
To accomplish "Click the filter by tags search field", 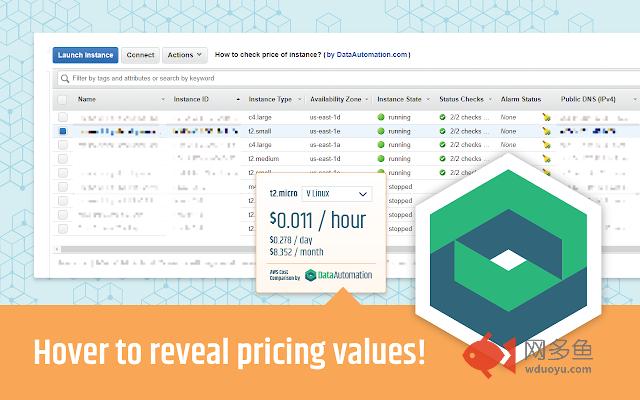I will pos(300,77).
